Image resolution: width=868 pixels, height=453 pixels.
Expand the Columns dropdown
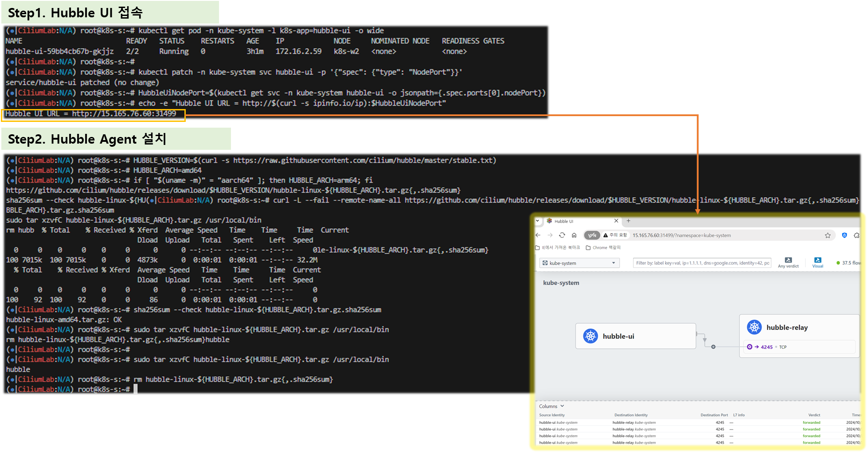(x=551, y=406)
